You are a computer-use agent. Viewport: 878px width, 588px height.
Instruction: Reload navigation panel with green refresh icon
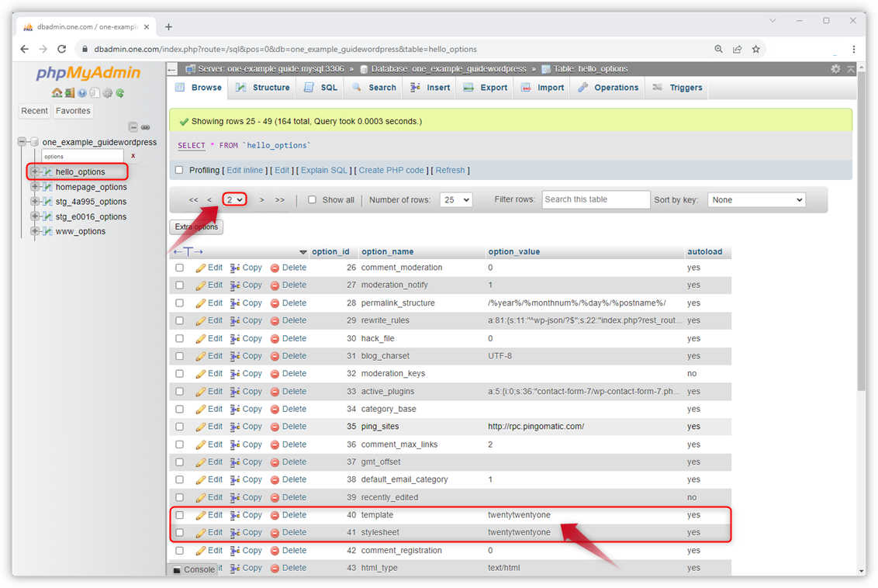coord(119,93)
